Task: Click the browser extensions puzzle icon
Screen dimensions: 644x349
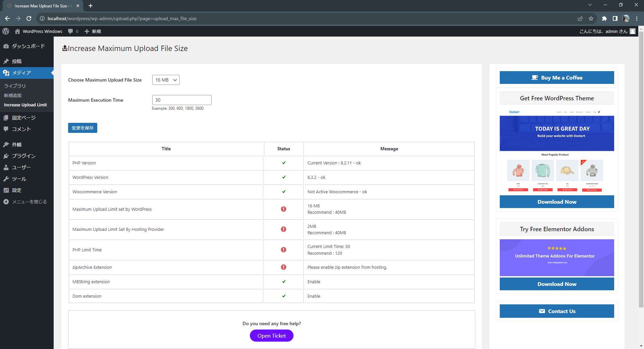Action: click(x=604, y=18)
